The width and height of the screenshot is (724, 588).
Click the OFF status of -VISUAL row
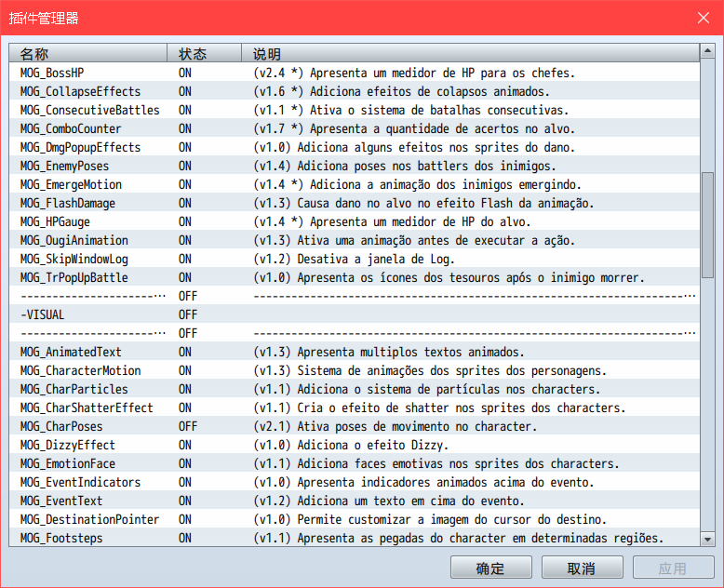tap(188, 314)
